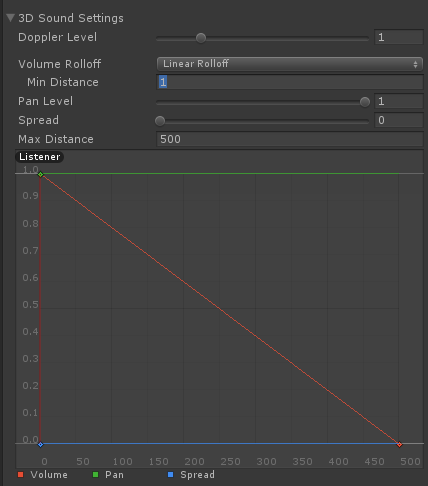Click the Doppler Level label
Screen dimensions: 428x486
pos(57,37)
